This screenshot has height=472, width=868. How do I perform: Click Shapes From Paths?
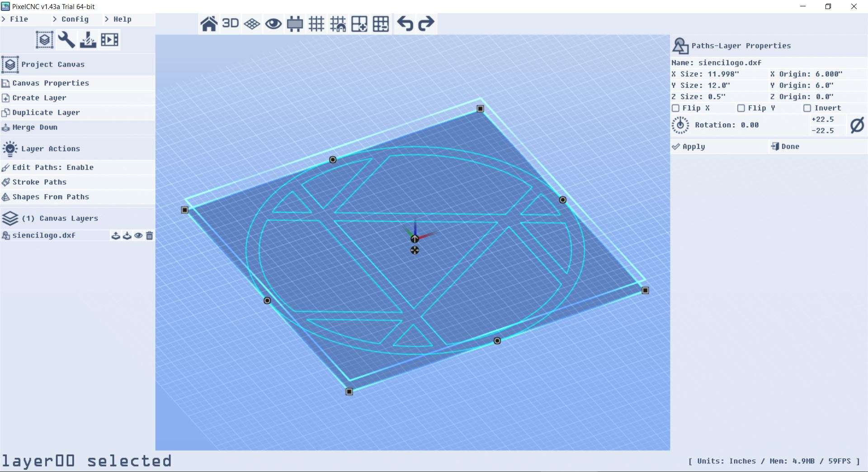tap(77, 197)
